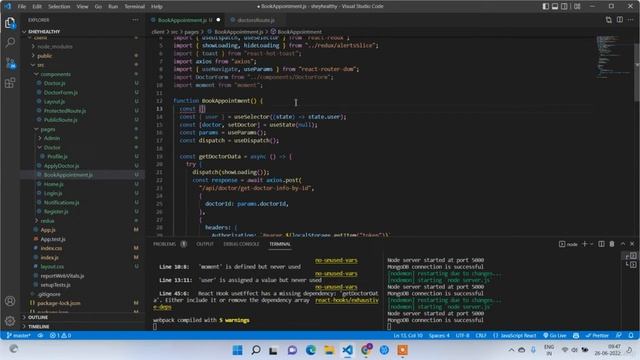Expand the TIMELINE section
Image resolution: width=640 pixels, height=360 pixels.
(x=39, y=327)
